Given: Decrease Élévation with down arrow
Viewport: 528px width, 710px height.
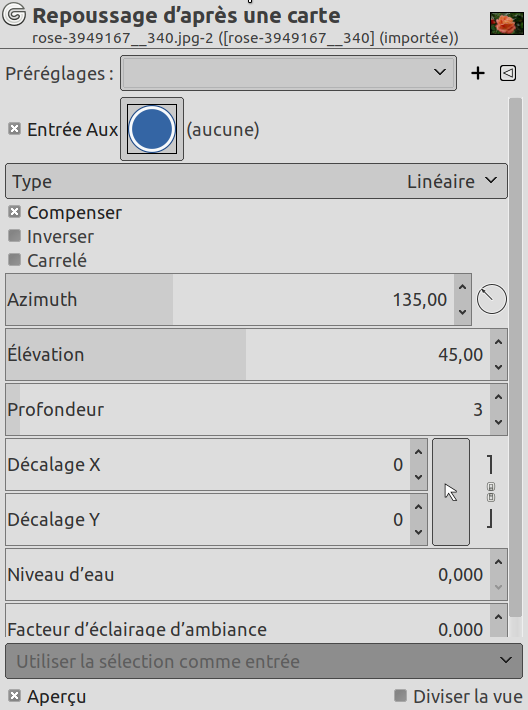Looking at the screenshot, I should [499, 367].
